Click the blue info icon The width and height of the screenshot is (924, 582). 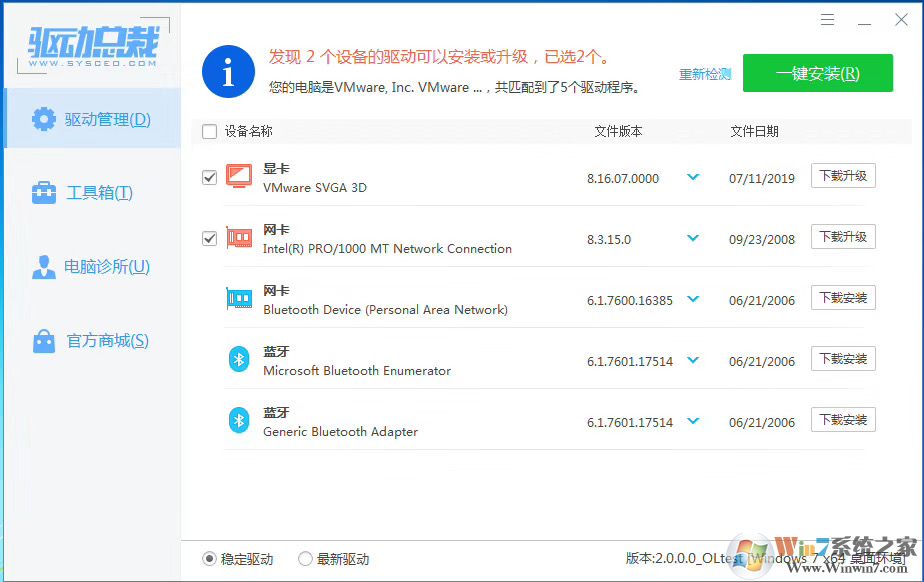click(228, 71)
